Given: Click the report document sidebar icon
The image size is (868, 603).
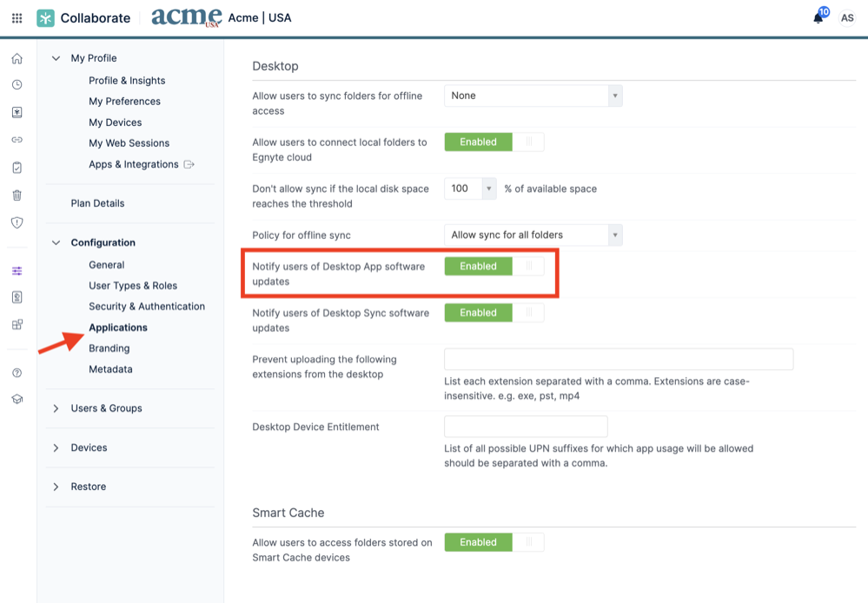Looking at the screenshot, I should coord(17,297).
